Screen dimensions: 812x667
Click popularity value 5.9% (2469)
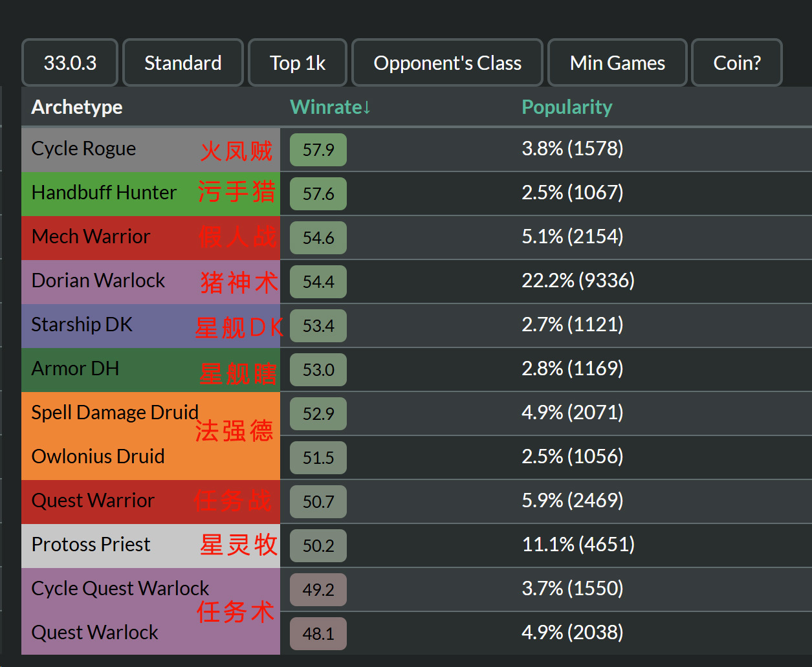click(573, 501)
